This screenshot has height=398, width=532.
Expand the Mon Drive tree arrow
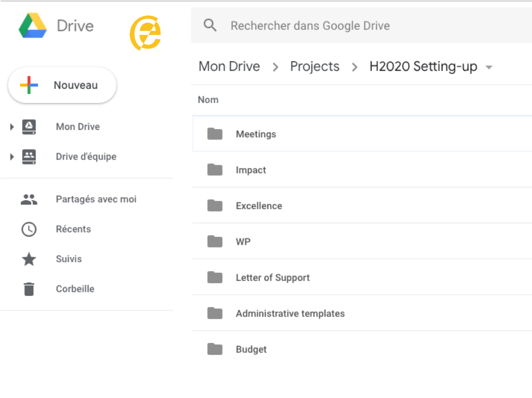[12, 127]
